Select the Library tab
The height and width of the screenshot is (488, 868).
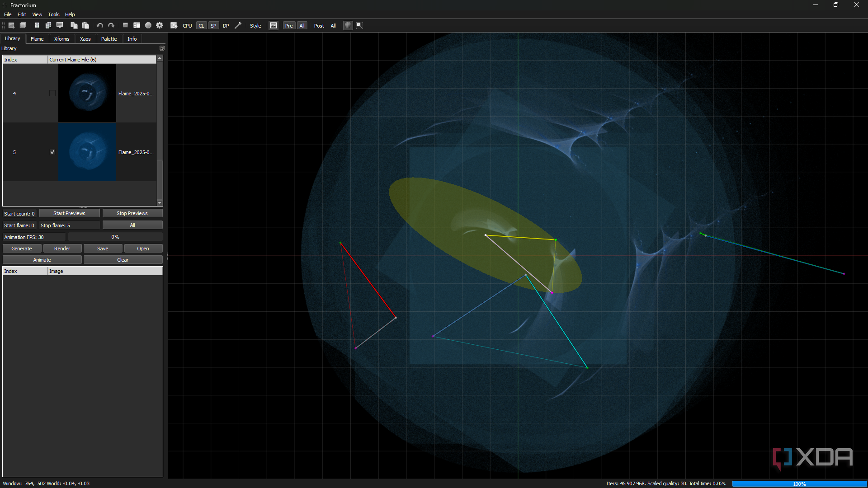tap(13, 38)
